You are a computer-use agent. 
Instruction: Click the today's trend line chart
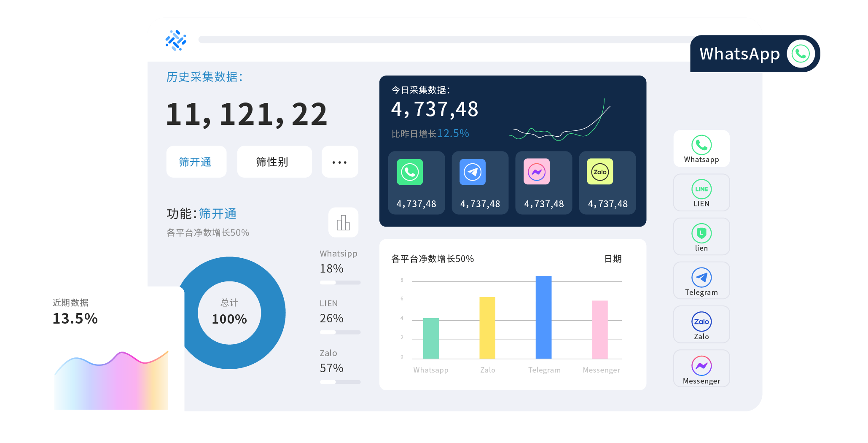pos(560,120)
